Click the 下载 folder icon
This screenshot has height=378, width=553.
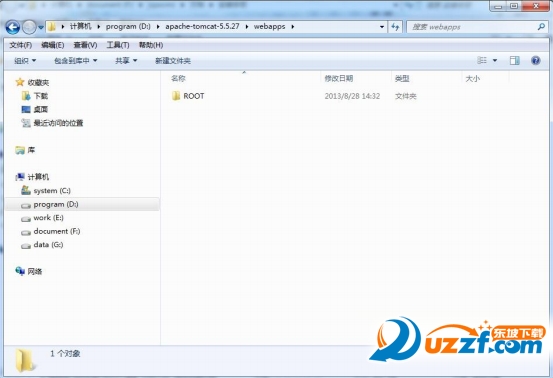pos(26,96)
